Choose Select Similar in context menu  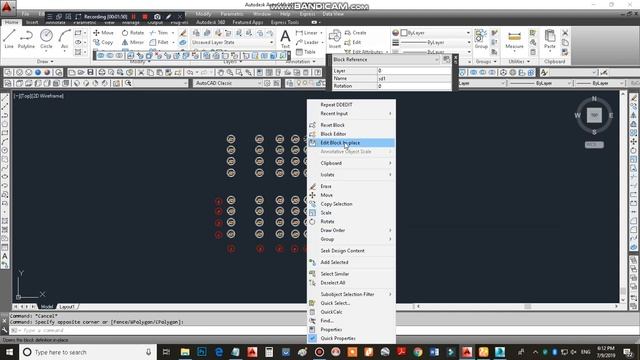(351, 274)
